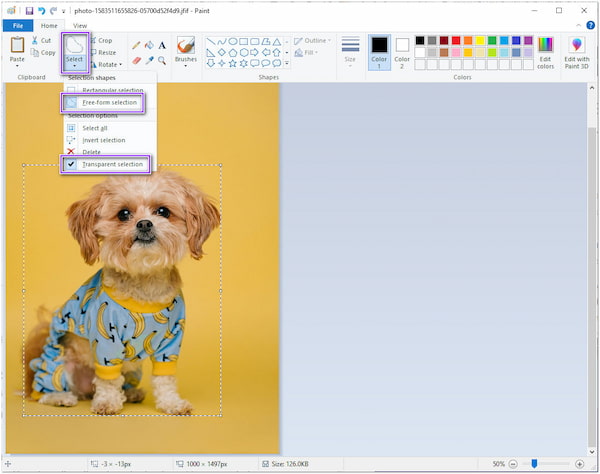Viewport: 600px width, 474px height.
Task: Open Edit colors dialog
Action: [x=545, y=53]
